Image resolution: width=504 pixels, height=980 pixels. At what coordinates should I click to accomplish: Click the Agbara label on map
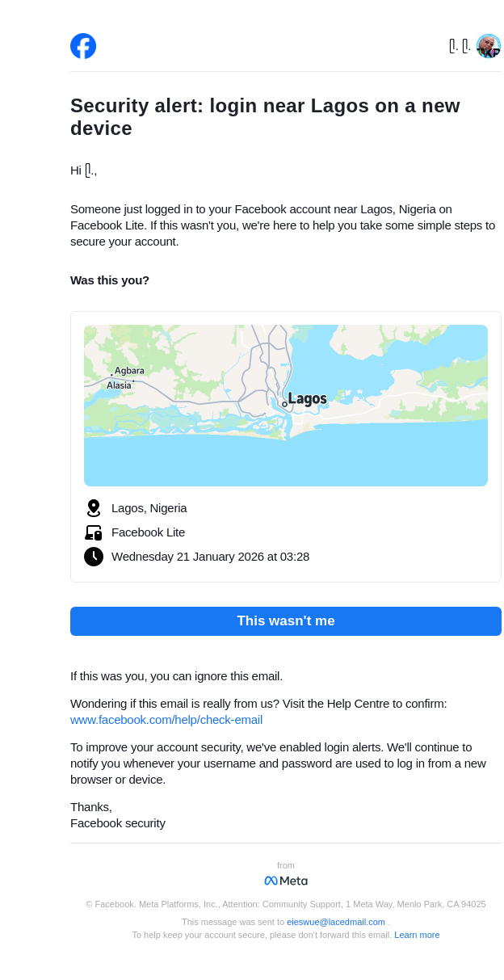point(129,371)
